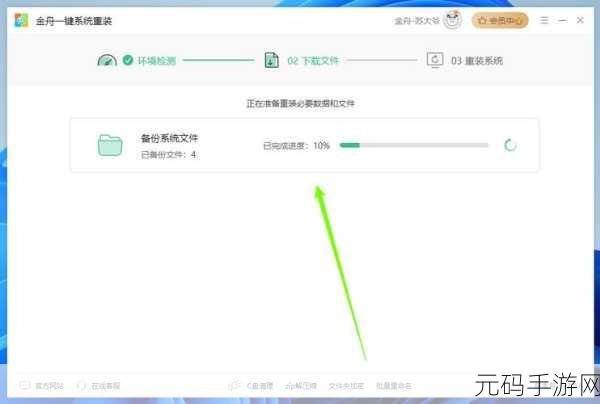Click the download file document icon
Image resolution: width=600 pixels, height=404 pixels.
[271, 60]
